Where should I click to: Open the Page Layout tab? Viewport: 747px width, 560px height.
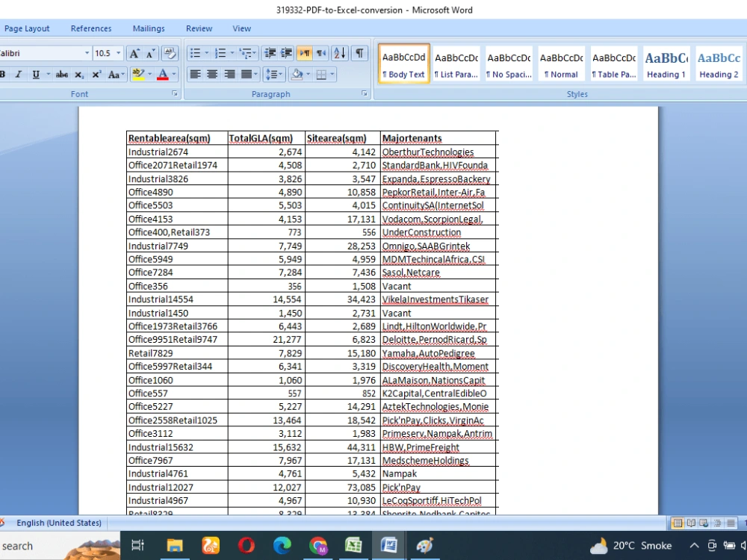27,28
